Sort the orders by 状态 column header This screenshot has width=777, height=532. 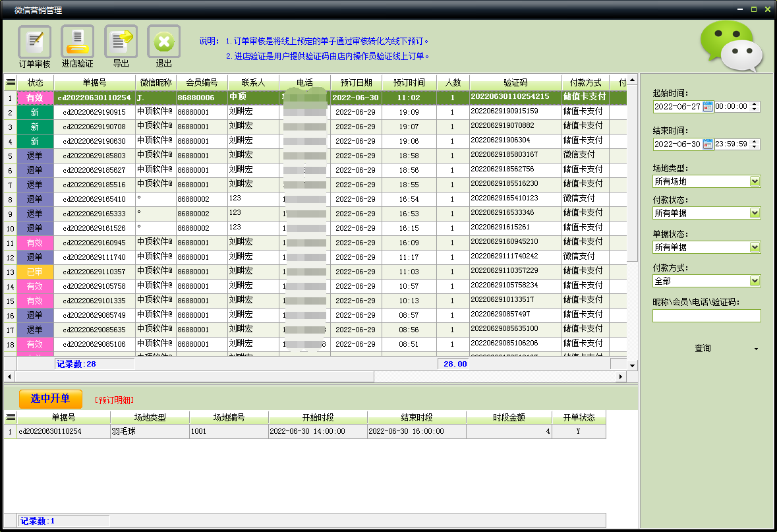coord(35,82)
